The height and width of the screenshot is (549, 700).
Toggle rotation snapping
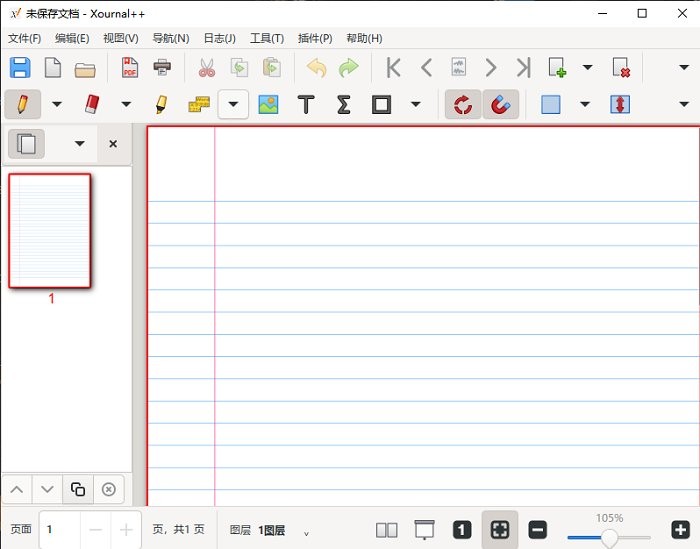pos(462,104)
